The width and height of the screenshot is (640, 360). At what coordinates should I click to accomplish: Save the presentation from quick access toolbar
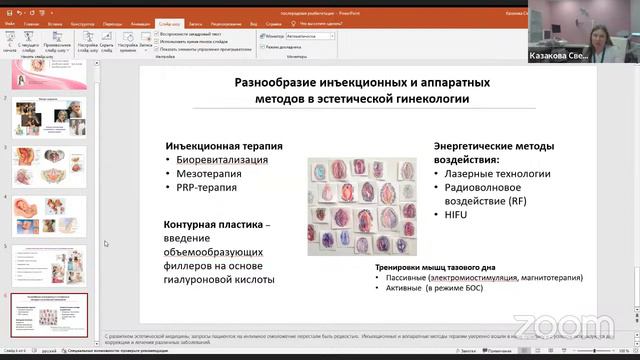point(9,13)
